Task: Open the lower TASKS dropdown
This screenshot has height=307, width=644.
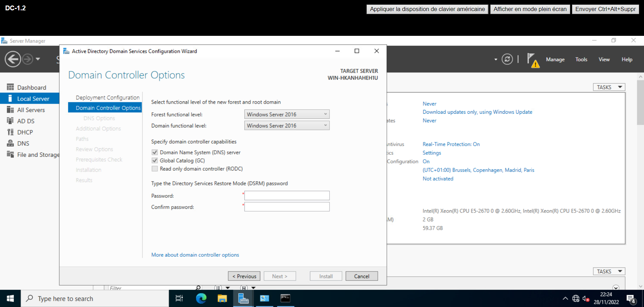Action: 609,272
